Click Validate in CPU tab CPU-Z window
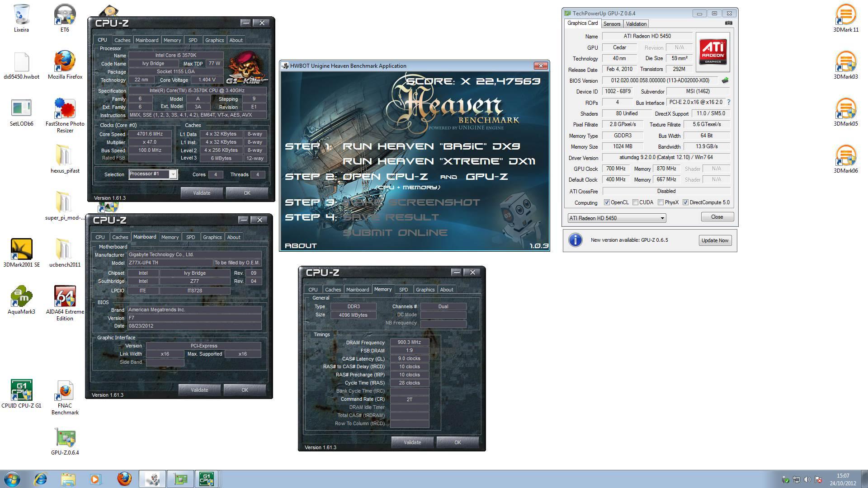The height and width of the screenshot is (488, 868). click(x=202, y=193)
